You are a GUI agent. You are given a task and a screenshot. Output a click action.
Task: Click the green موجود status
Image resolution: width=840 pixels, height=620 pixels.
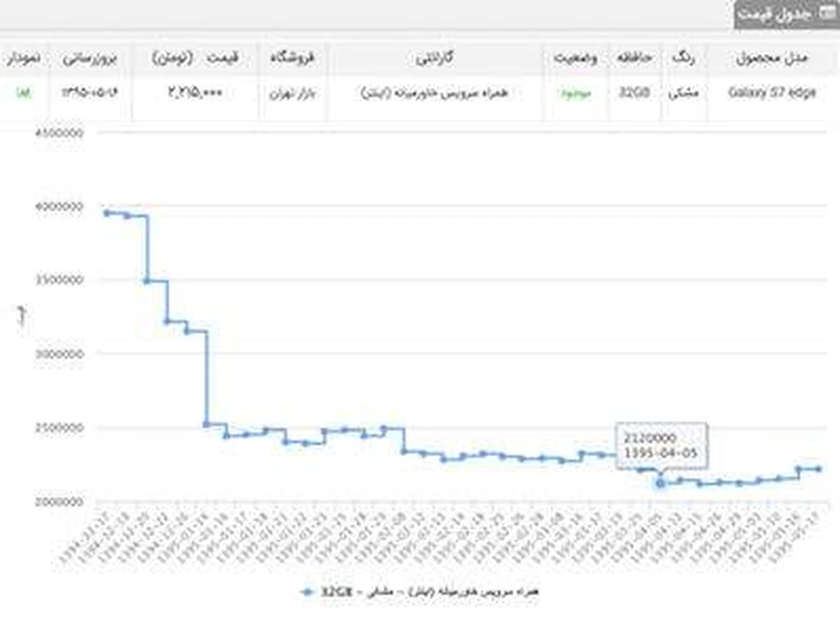[575, 93]
